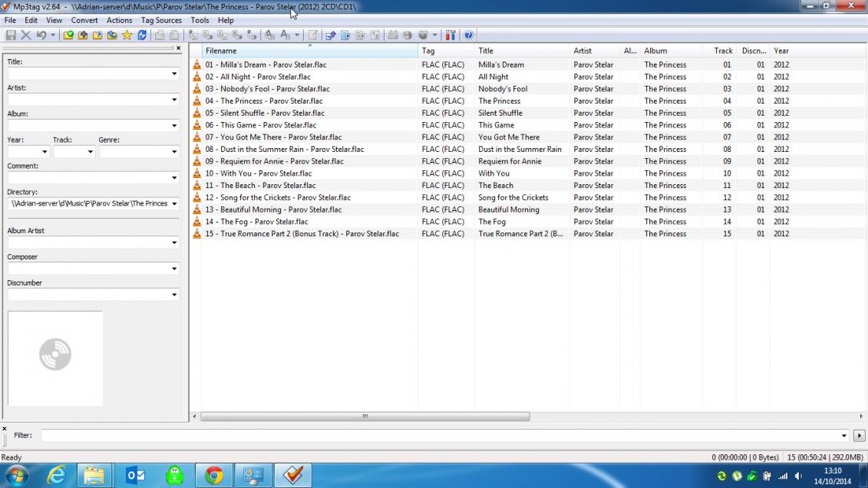Image resolution: width=868 pixels, height=488 pixels.
Task: Click into the Filter input field
Action: pos(441,436)
